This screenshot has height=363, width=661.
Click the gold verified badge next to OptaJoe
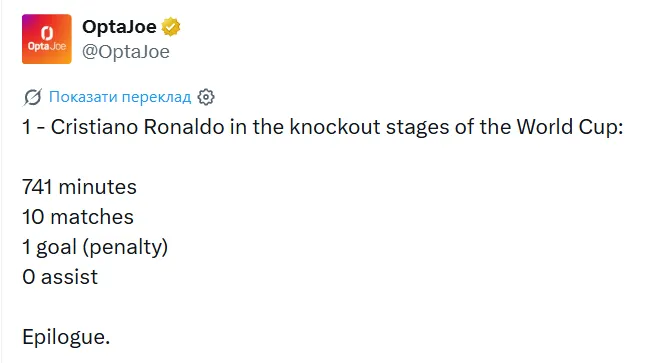(171, 27)
